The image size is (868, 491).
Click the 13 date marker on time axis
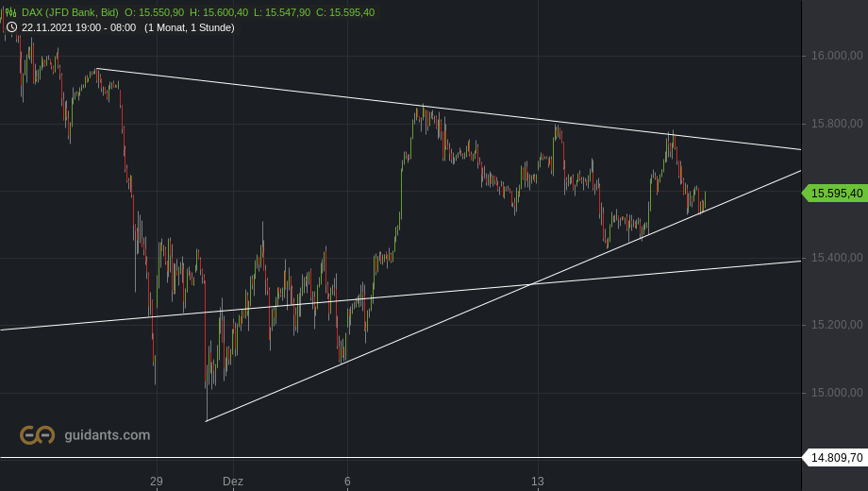[x=538, y=482]
